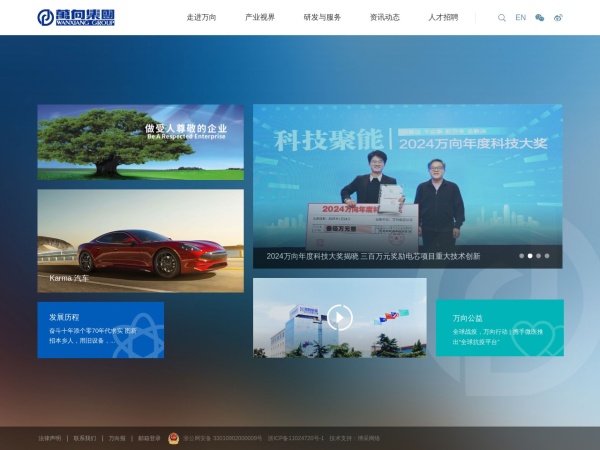Screen dimensions: 600x450
Task: Open the 产业视界 menu
Action: (x=260, y=18)
